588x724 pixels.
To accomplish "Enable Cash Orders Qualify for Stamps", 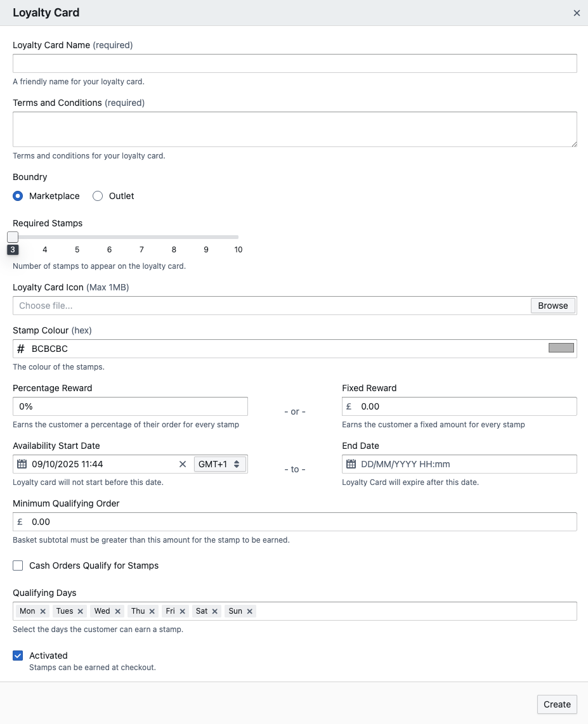I will click(x=18, y=566).
